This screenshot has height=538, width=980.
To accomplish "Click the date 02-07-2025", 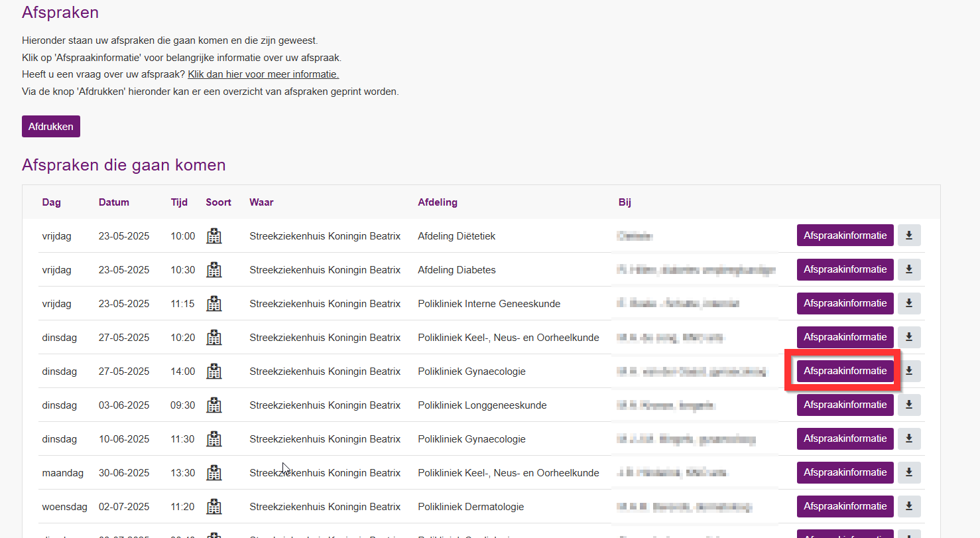I will [x=124, y=507].
